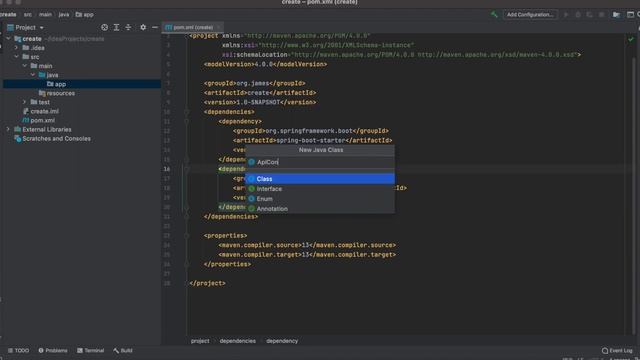Choose Interface in New Java Class popup
Screen dimensions: 640x360
pos(320,189)
